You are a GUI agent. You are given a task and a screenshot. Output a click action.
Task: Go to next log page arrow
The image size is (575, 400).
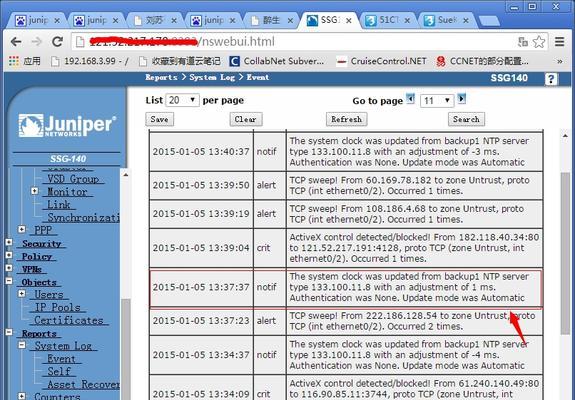click(462, 99)
